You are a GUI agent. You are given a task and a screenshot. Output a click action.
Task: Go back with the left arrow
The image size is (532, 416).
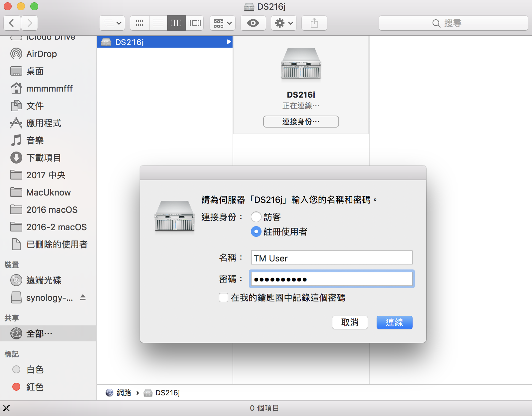12,23
